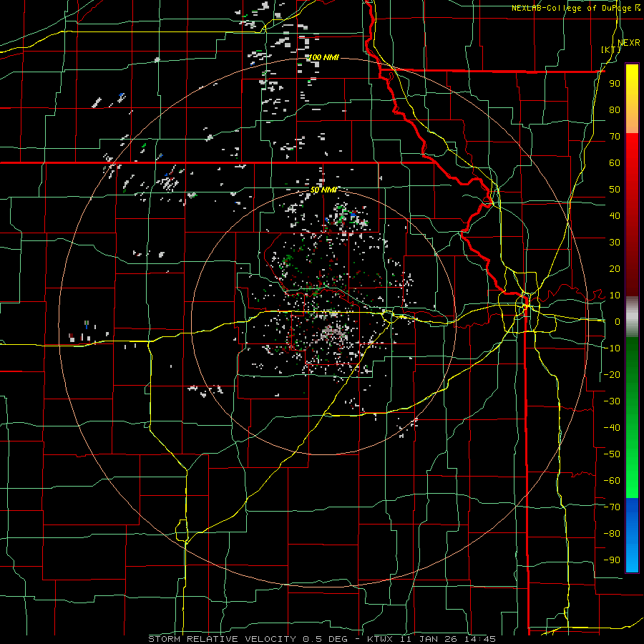
Task: Click the -10 scale label
Action: coord(612,348)
